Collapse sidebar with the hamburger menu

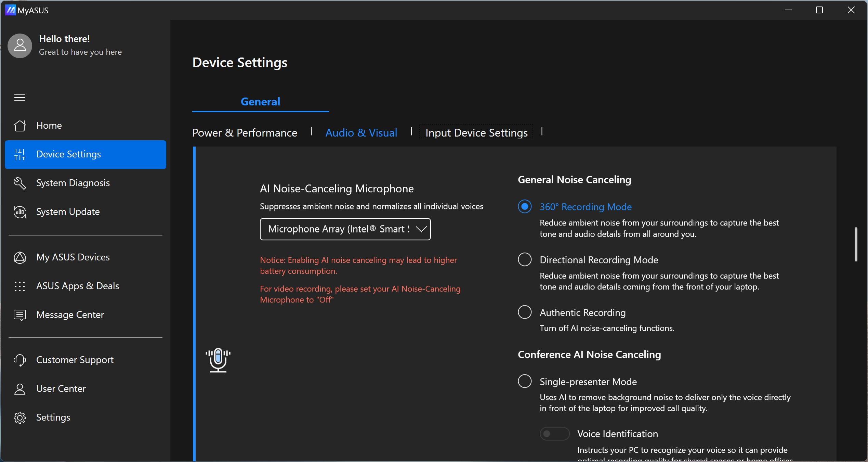point(19,98)
